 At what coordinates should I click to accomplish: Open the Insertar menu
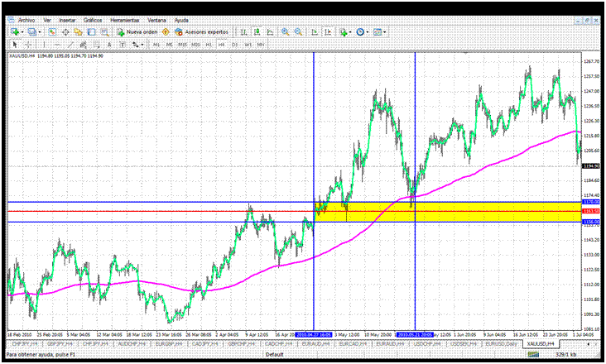point(67,20)
